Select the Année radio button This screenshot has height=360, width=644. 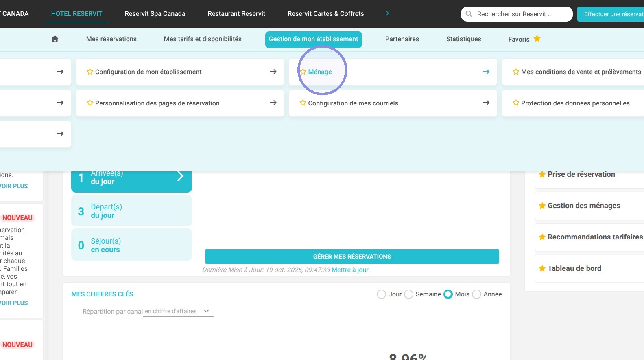477,294
